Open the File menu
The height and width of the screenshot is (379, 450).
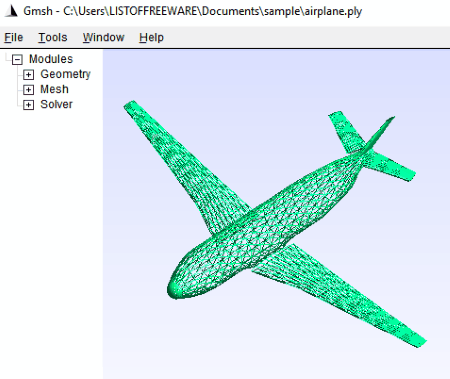[x=14, y=37]
